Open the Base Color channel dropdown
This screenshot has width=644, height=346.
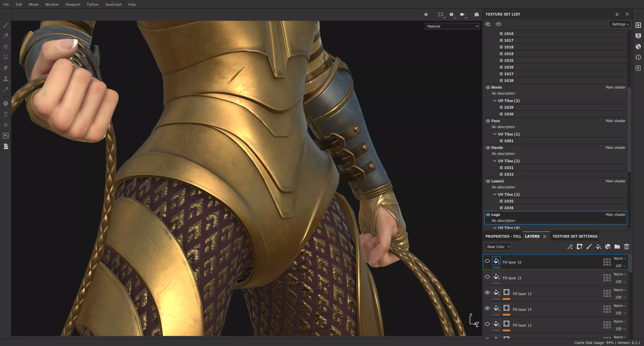coord(498,247)
